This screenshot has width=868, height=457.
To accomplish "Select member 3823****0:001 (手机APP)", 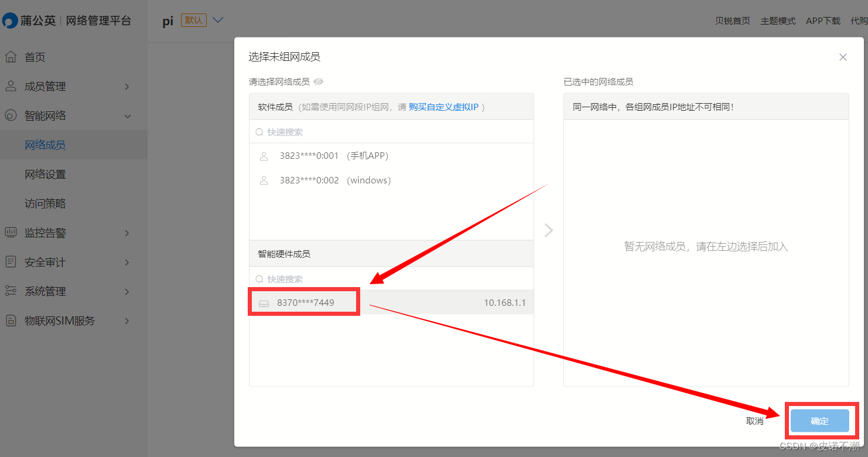I will click(x=391, y=156).
